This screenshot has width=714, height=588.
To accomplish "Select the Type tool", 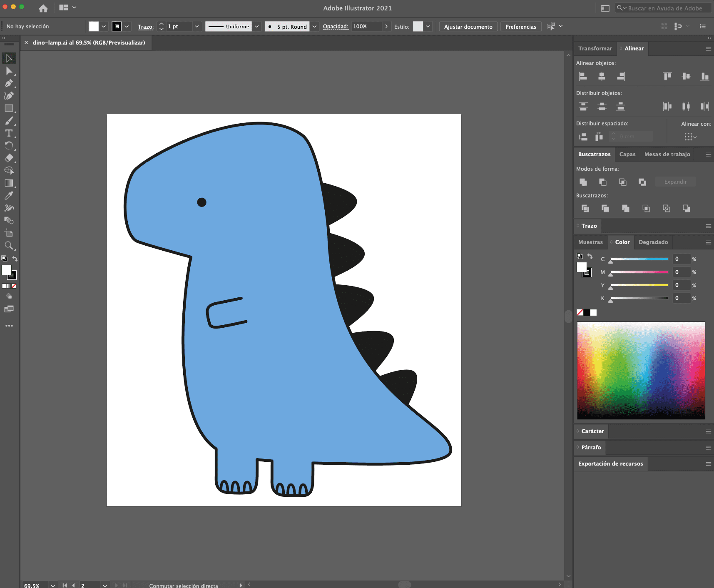I will pos(9,133).
